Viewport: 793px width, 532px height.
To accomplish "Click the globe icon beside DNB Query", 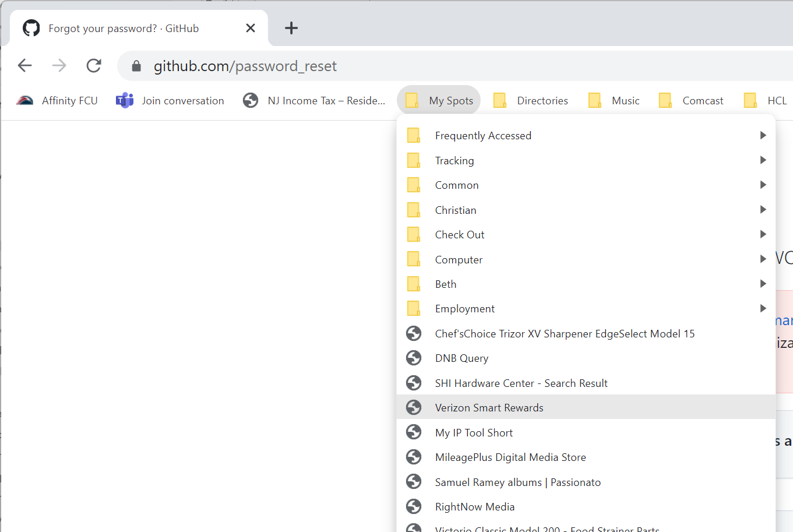I will coord(414,357).
